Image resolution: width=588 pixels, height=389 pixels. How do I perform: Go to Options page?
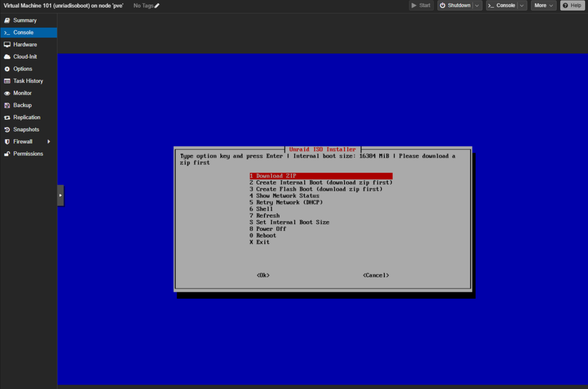click(x=29, y=69)
